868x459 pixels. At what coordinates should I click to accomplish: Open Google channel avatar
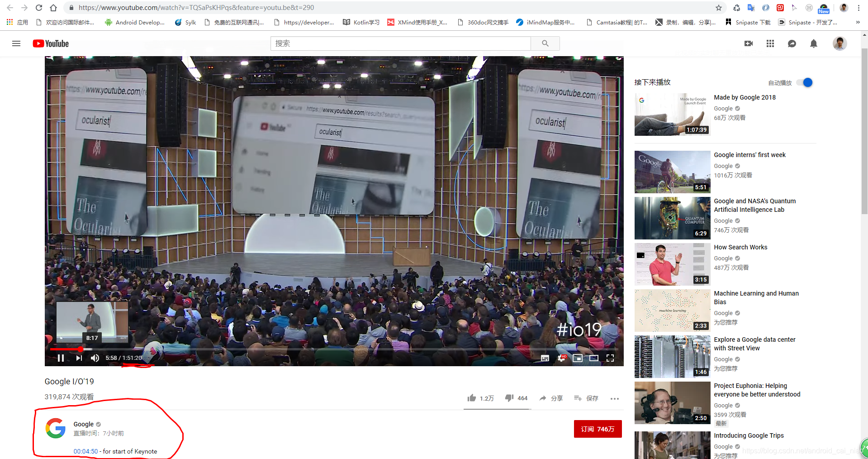[56, 428]
